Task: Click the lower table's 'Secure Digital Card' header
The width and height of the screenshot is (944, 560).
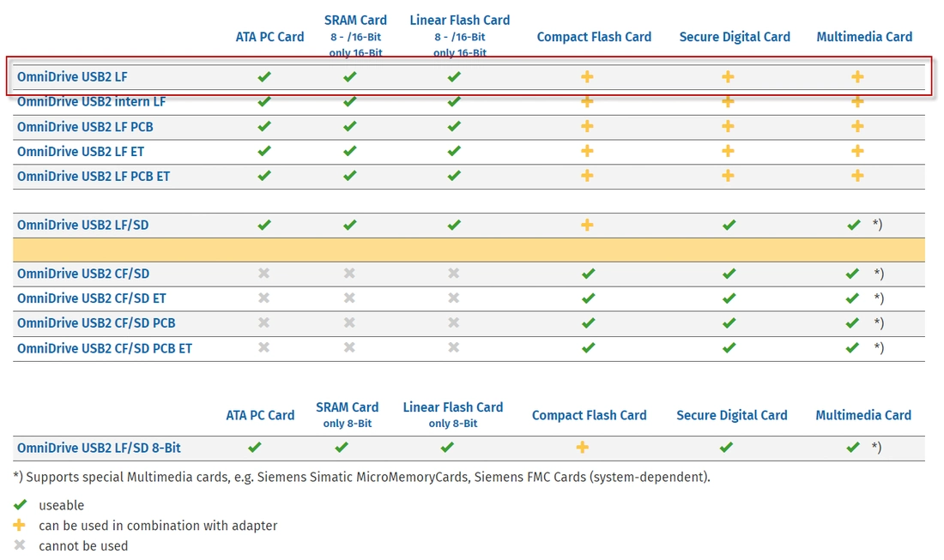Action: point(731,415)
